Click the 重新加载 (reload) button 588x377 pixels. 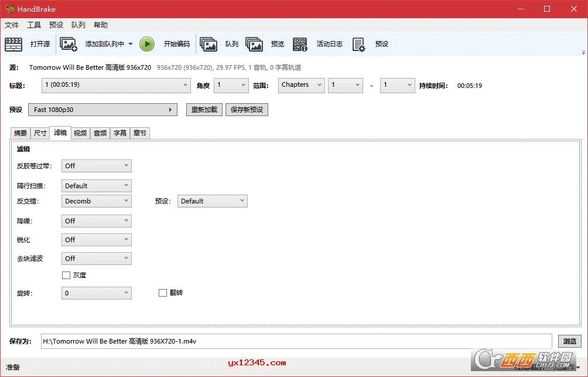203,109
